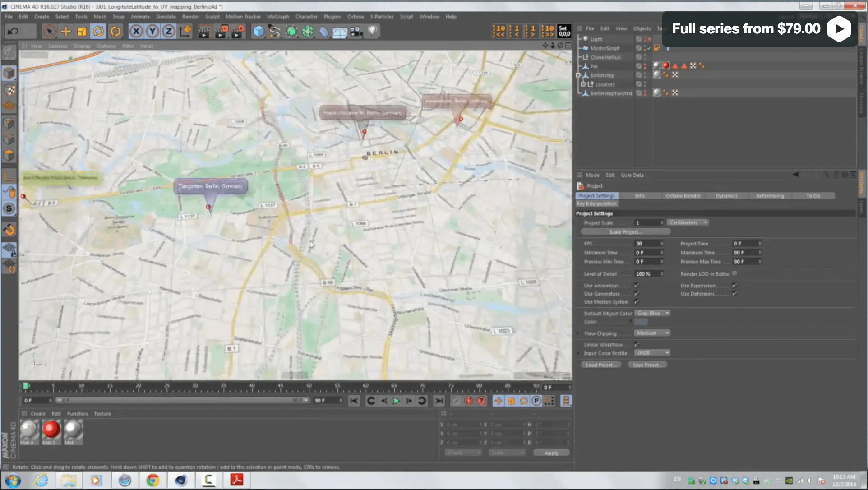
Task: Click the FPS value field
Action: tap(649, 244)
